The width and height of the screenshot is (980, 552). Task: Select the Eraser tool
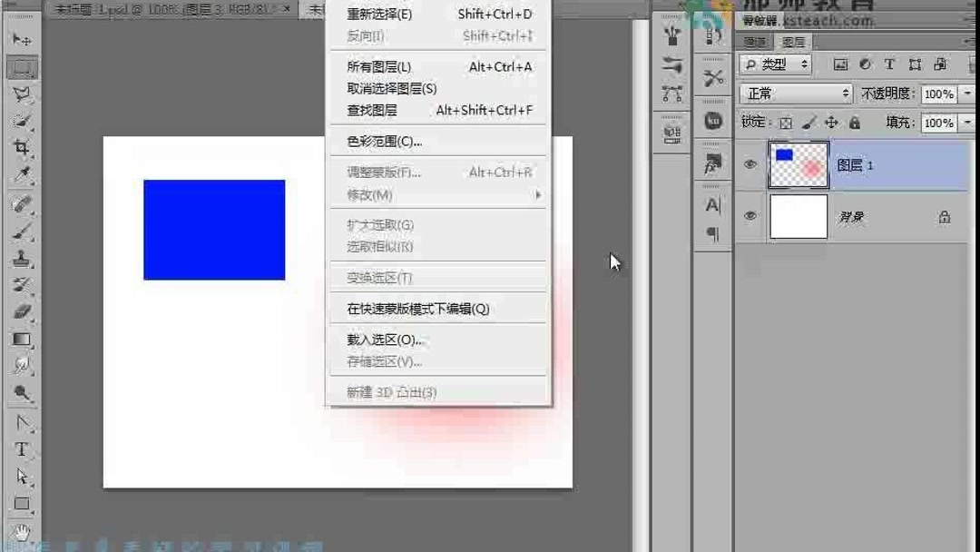pos(21,310)
